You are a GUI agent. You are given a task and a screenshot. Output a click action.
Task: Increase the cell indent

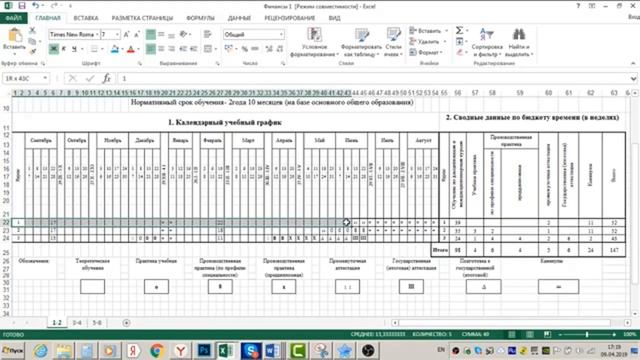point(193,49)
